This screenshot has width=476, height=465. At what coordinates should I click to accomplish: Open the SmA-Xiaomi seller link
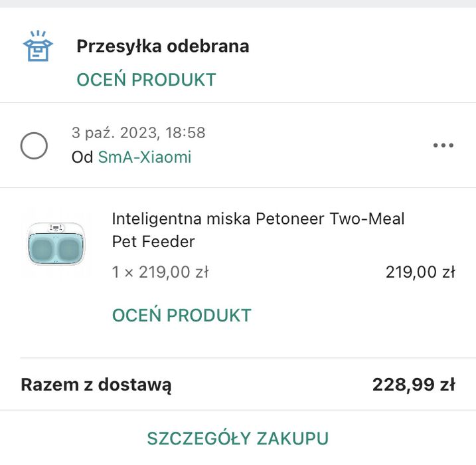[x=145, y=157]
